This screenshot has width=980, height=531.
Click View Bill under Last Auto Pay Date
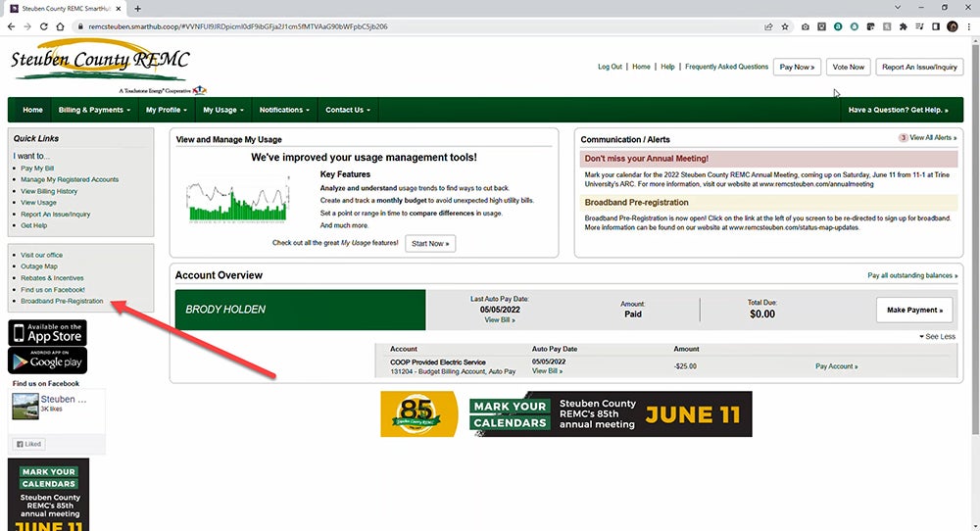(x=500, y=319)
